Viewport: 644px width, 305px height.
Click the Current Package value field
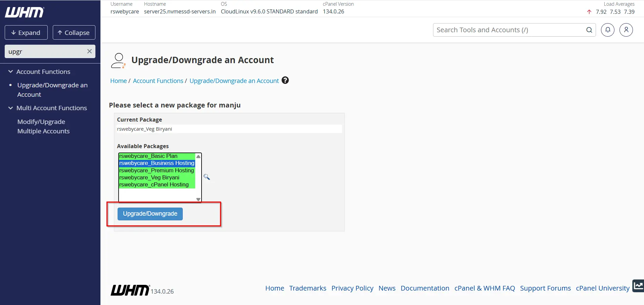[229, 129]
